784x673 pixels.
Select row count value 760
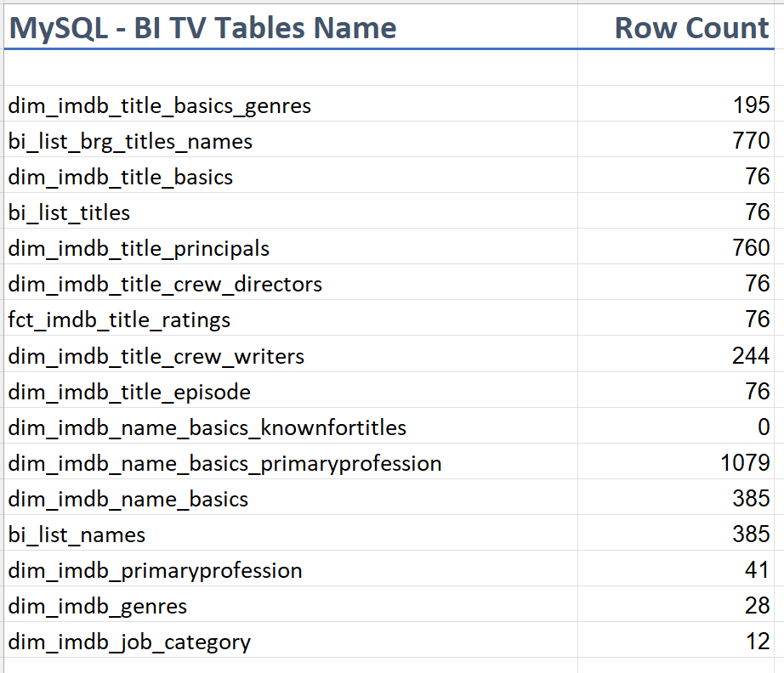676,246
